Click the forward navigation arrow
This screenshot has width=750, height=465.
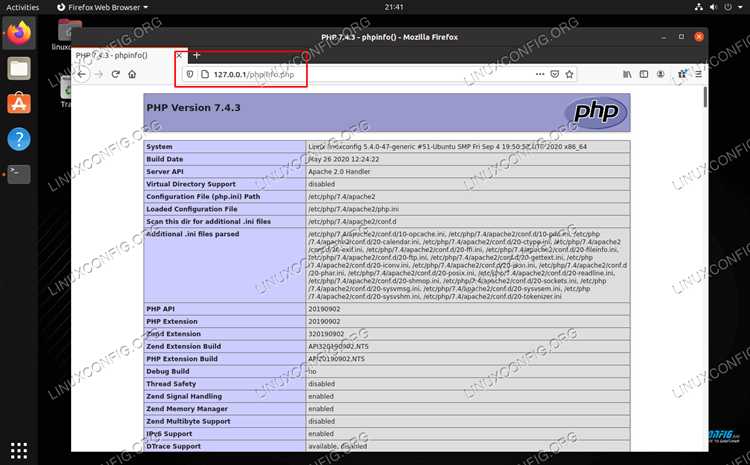click(99, 74)
